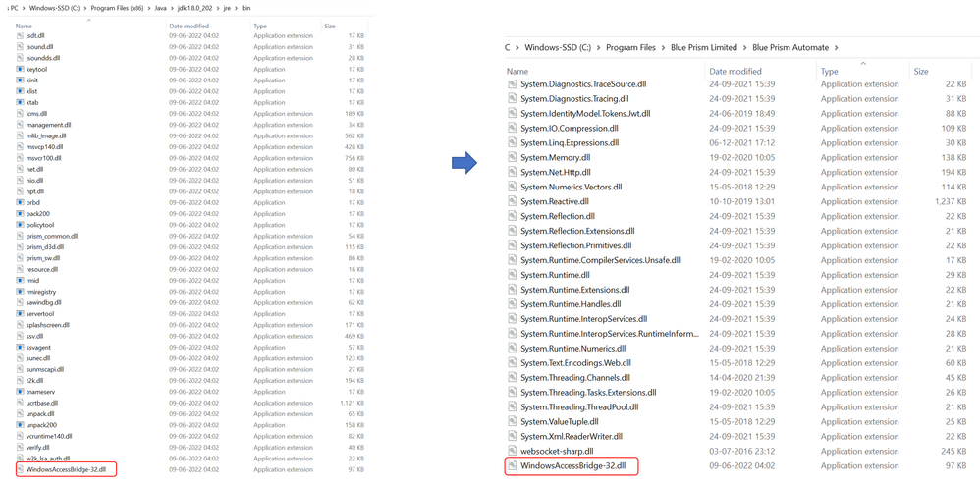
Task: Click the servertool application icon in left window
Action: click(x=20, y=314)
